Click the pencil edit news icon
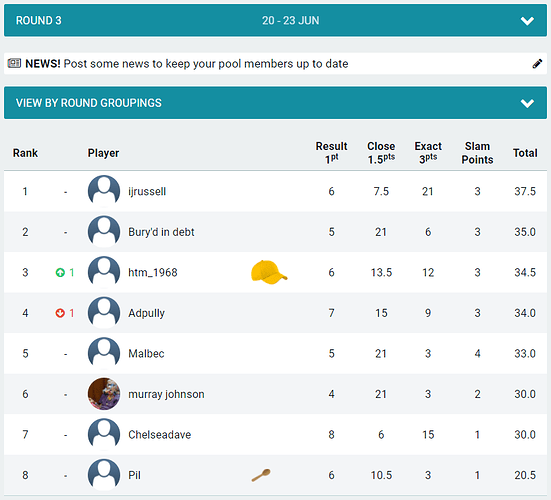 coord(537,64)
